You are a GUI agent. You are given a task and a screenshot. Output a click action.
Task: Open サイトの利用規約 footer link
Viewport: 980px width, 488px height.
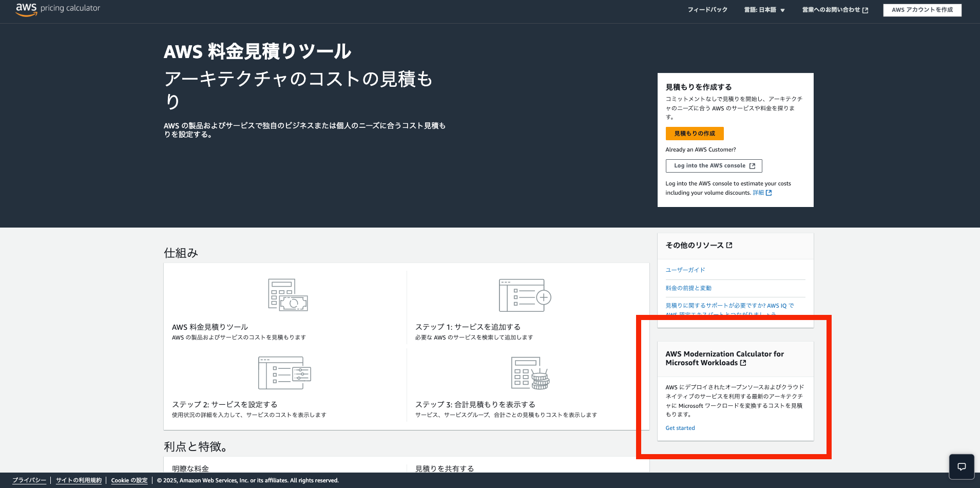tap(79, 480)
